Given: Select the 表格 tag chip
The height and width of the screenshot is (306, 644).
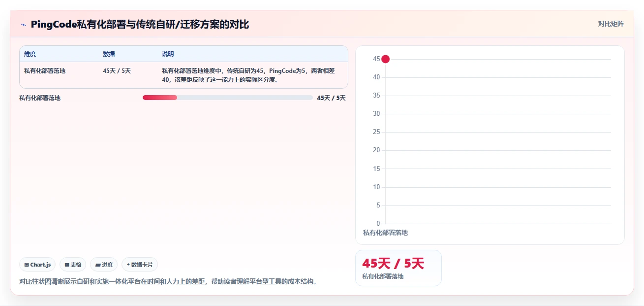Looking at the screenshot, I should click(73, 265).
